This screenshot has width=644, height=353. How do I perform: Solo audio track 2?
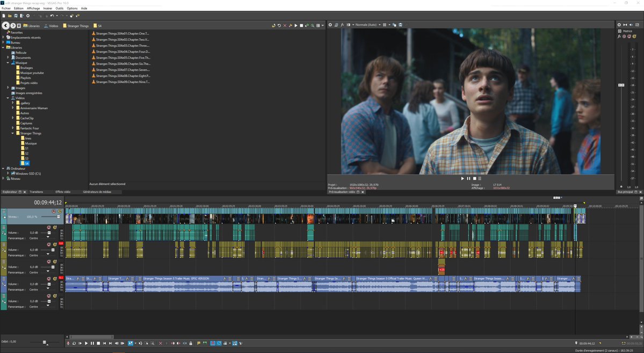coord(55,227)
